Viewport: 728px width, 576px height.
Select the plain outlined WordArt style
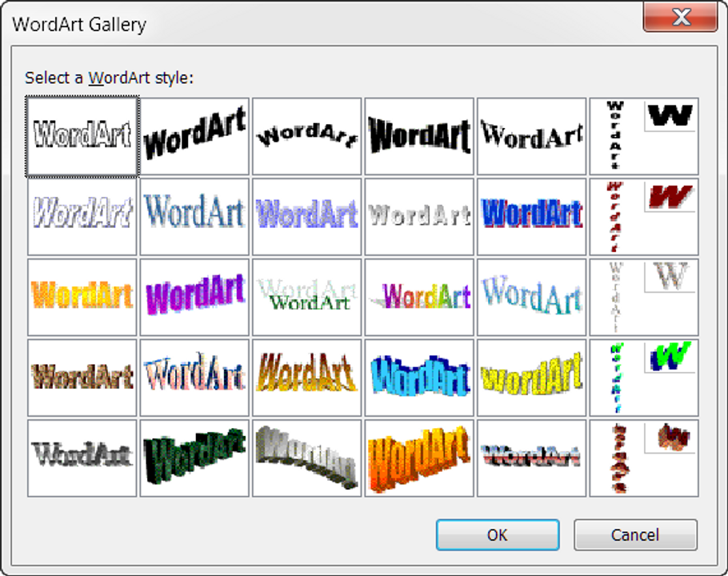tap(81, 135)
